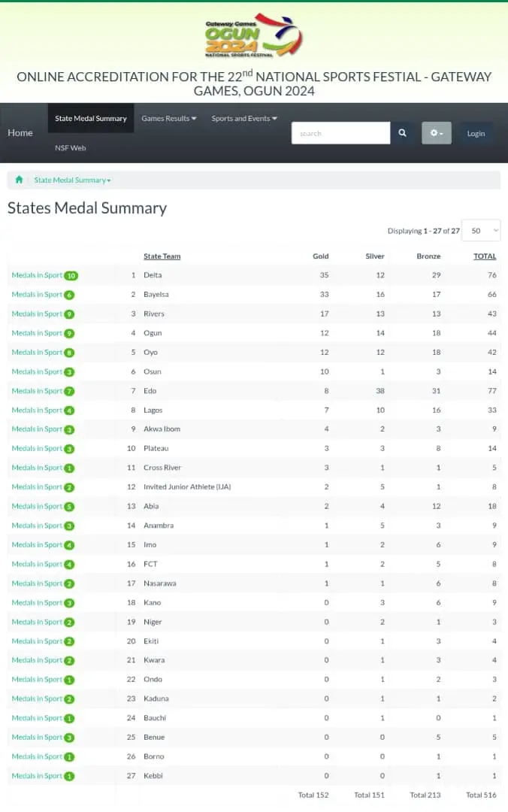
Task: Sort table by State Team header
Action: pyautogui.click(x=162, y=256)
